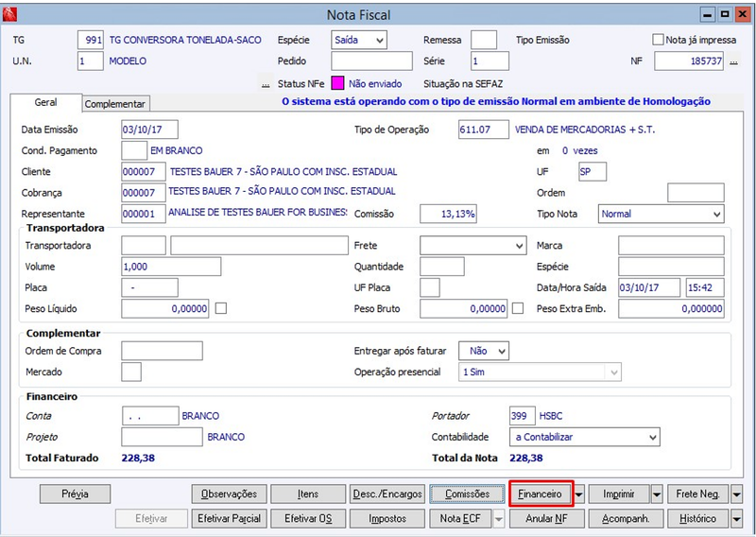The height and width of the screenshot is (537, 756).
Task: Click the Tipo de Operação field 611.07
Action: pos(484,130)
